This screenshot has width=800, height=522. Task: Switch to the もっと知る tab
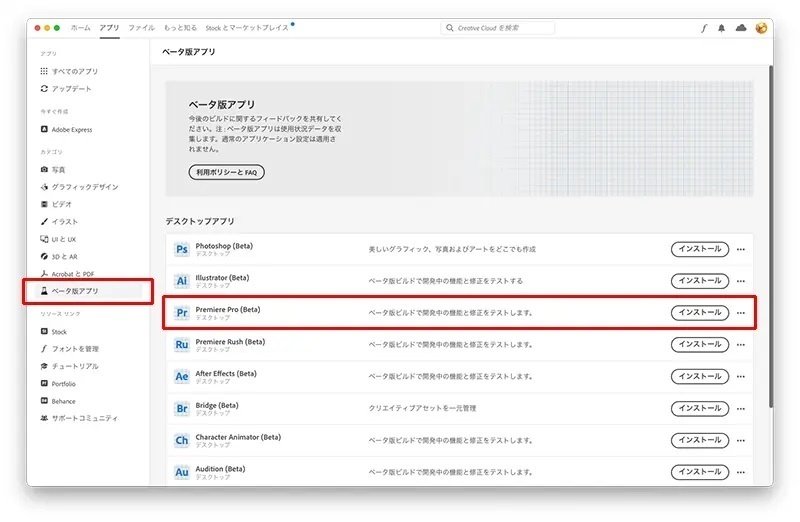point(180,28)
